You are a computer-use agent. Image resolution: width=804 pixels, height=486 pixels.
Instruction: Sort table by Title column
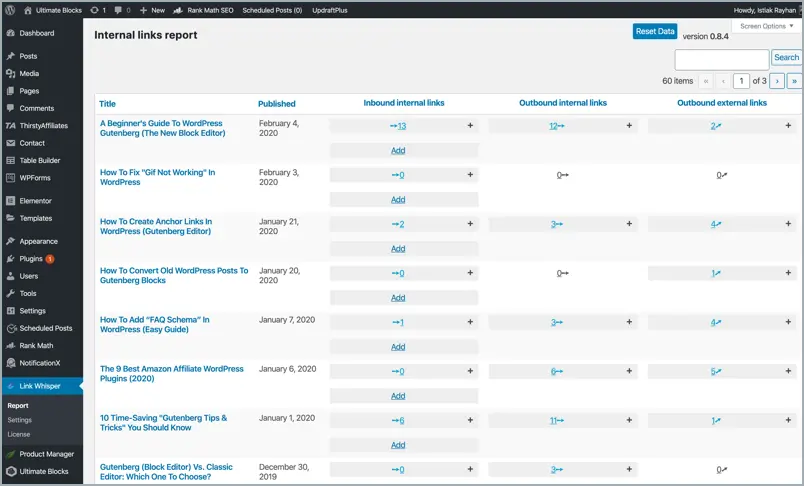click(x=107, y=104)
